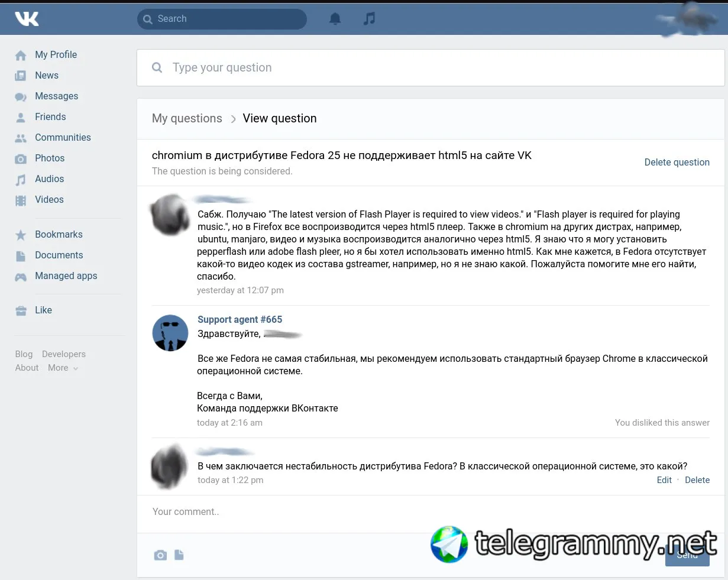Open Videos section label
728x580 pixels.
tap(49, 199)
